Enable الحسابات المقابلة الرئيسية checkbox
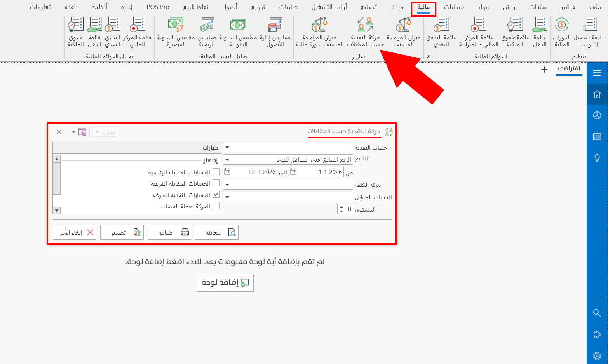Image resolution: width=608 pixels, height=364 pixels. click(216, 172)
